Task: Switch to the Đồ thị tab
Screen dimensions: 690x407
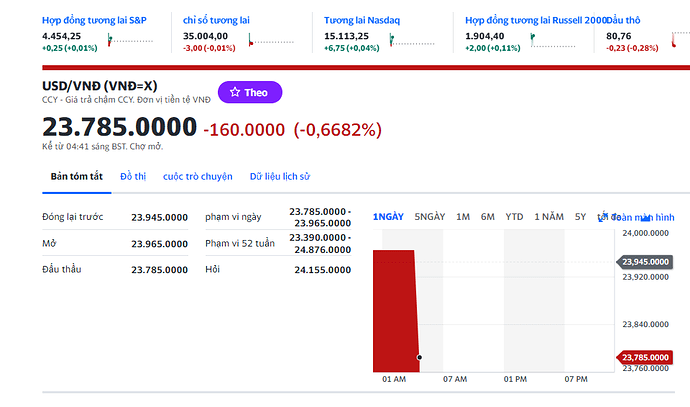Action: click(133, 177)
